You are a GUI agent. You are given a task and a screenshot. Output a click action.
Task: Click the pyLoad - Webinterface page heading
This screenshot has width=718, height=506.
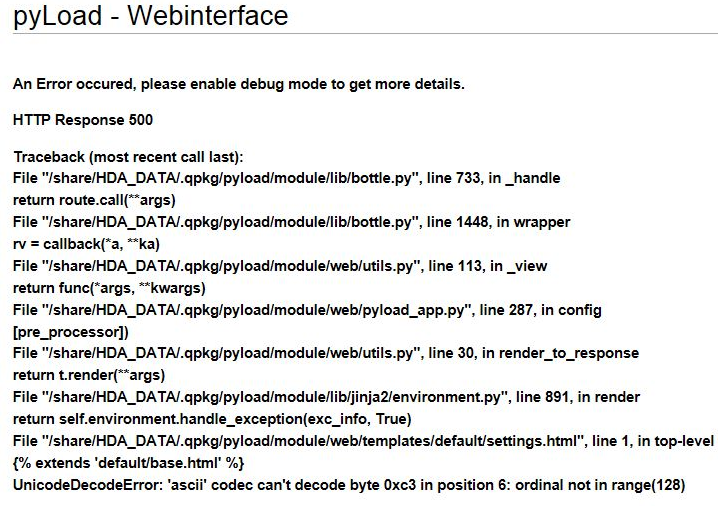coord(150,16)
